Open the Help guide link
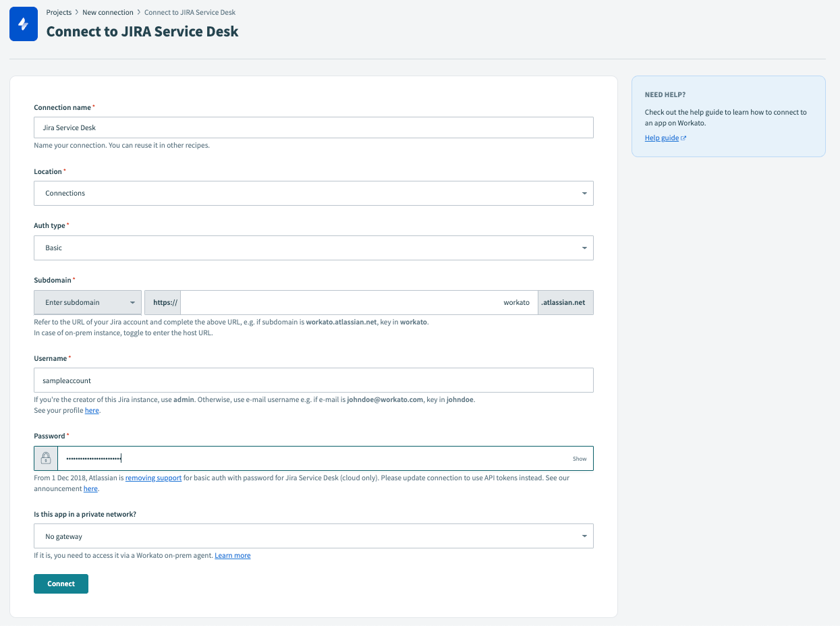Screen dimensions: 840x626 (x=662, y=138)
